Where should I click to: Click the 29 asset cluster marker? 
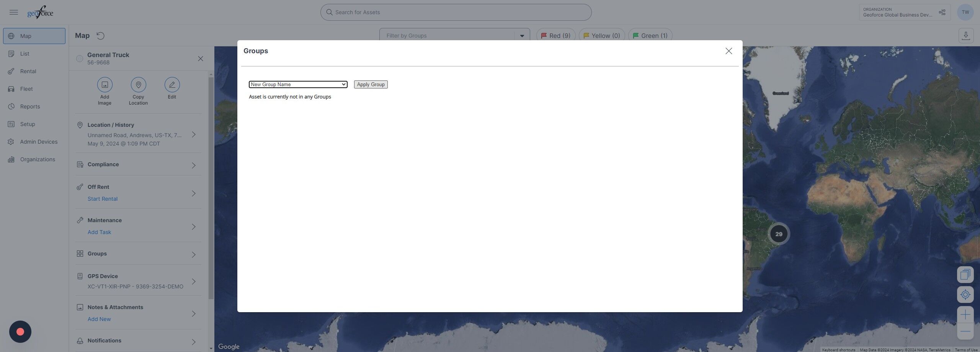pyautogui.click(x=779, y=234)
